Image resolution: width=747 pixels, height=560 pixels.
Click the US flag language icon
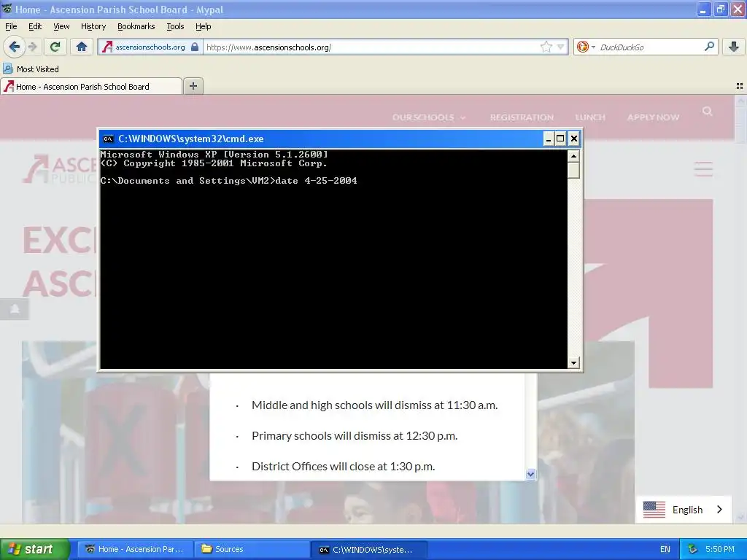coord(654,510)
